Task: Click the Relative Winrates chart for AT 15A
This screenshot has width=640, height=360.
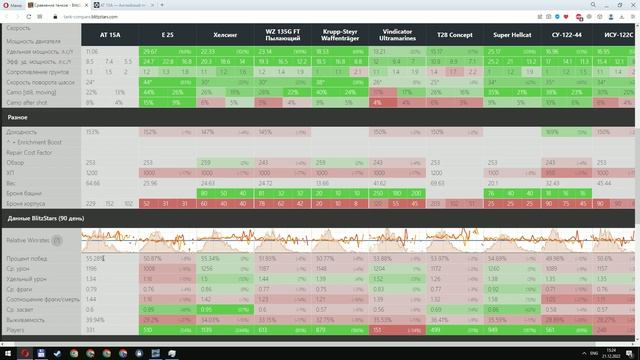Action: coord(110,240)
